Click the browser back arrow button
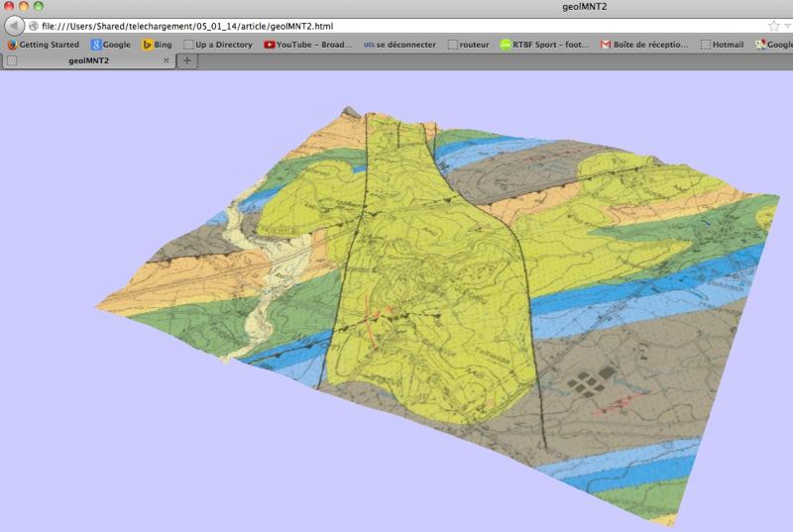Viewport: 793px width, 532px height. coord(14,26)
